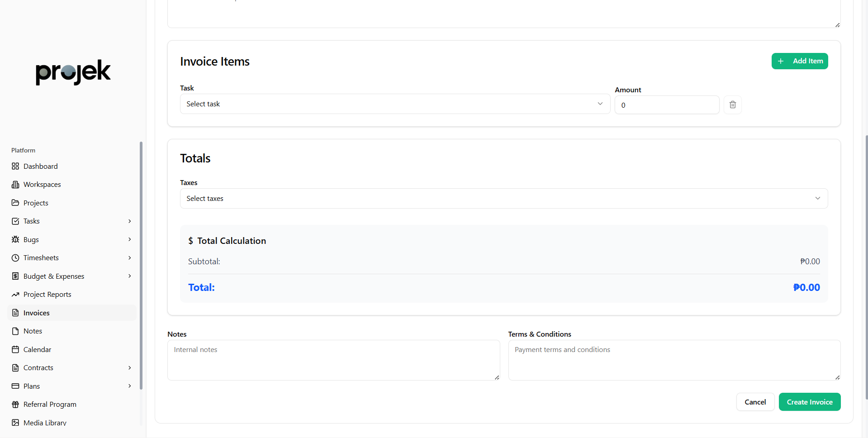
Task: Open Invoices from the sidebar
Action: point(37,313)
